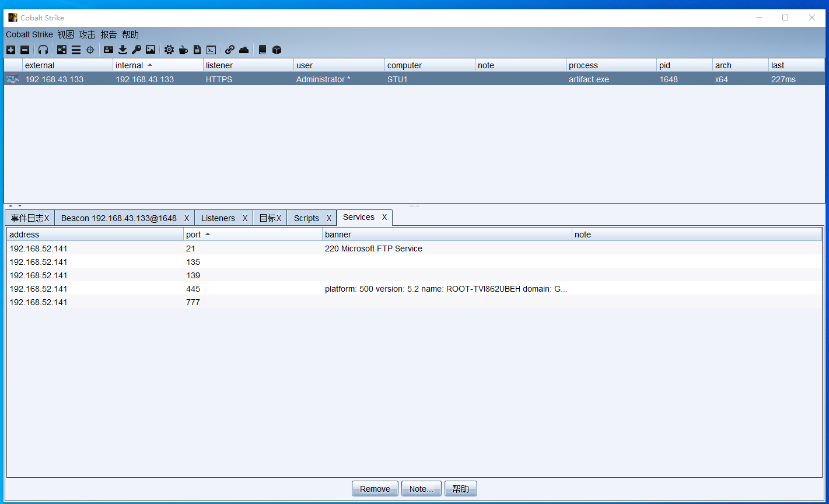829x504 pixels.
Task: Sort sessions by the listener column header
Action: pyautogui.click(x=249, y=65)
